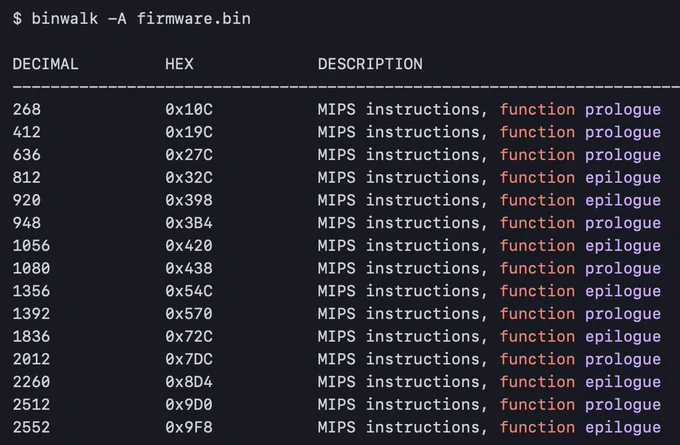Click decimal offset 1836
This screenshot has height=445, width=680.
point(31,336)
